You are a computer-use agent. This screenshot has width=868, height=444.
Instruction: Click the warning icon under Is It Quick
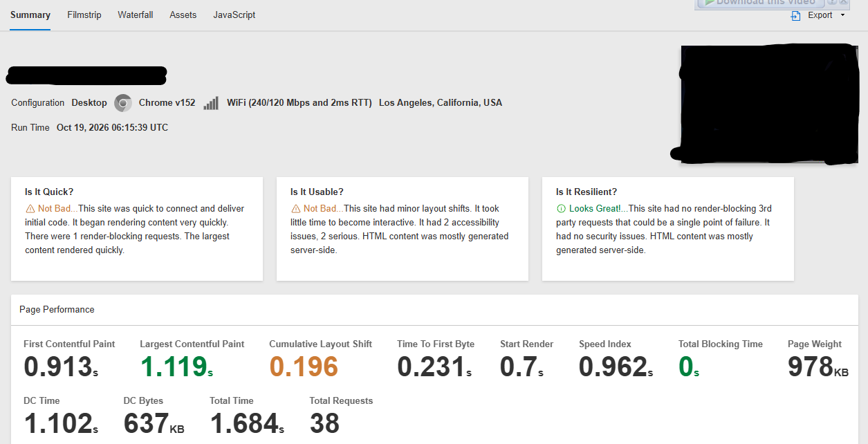[30, 209]
